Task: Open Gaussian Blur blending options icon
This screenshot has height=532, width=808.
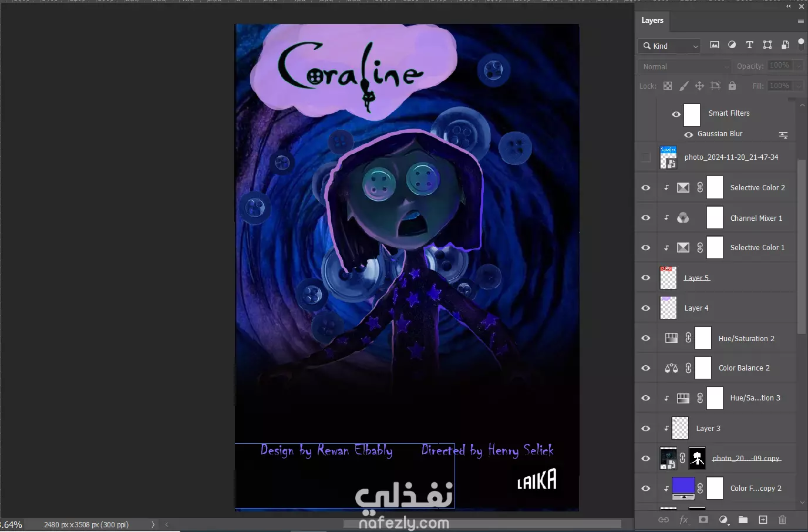Action: point(783,134)
